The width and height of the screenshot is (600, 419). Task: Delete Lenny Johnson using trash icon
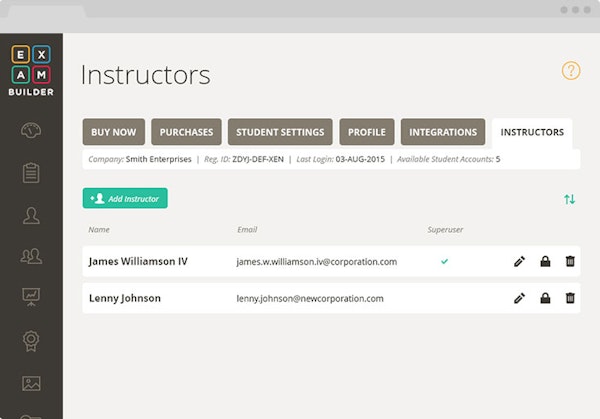tap(570, 298)
